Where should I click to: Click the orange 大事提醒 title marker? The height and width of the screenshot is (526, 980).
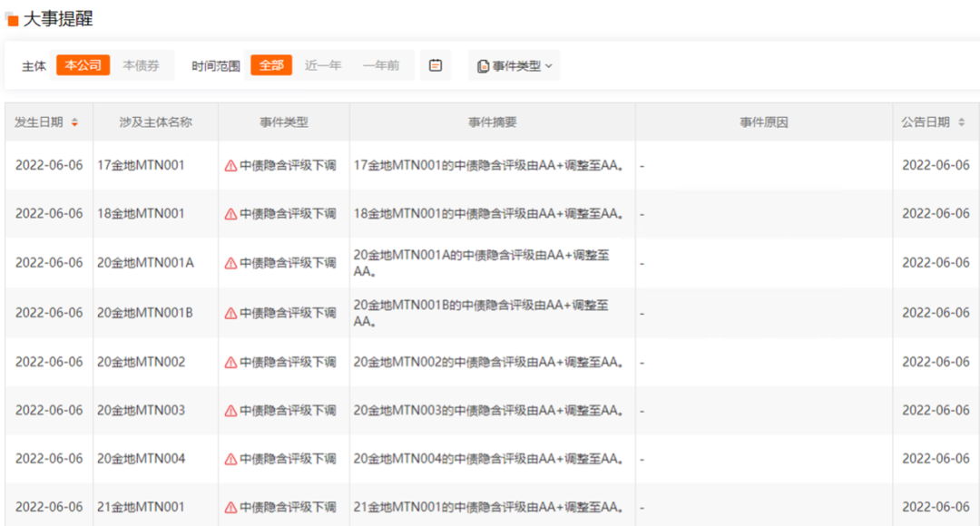(13, 21)
